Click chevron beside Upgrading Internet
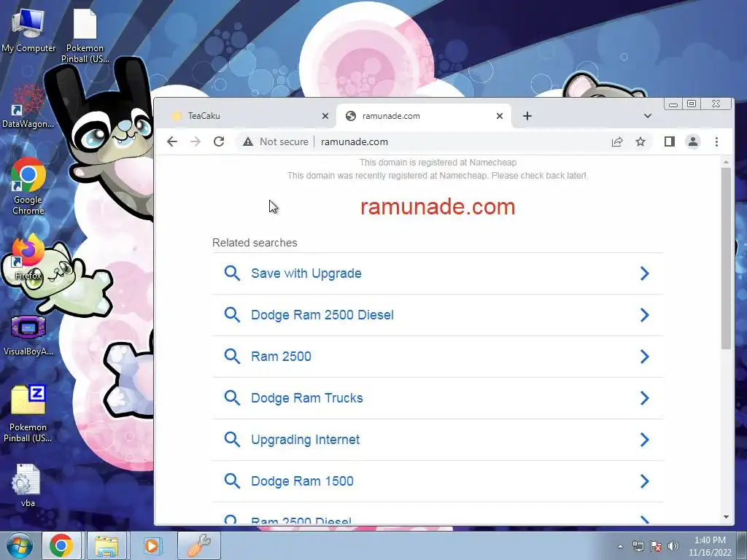This screenshot has height=560, width=747. [645, 440]
